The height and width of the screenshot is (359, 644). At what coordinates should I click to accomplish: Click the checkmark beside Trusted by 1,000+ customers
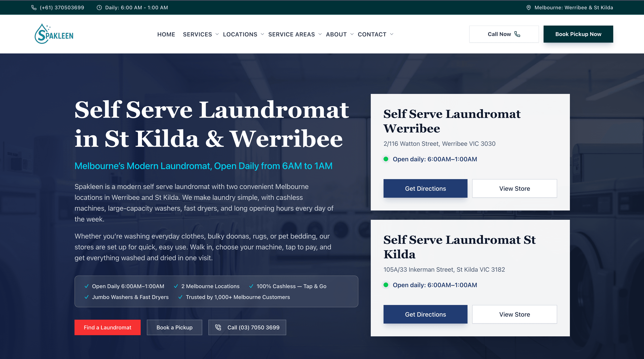(x=180, y=297)
